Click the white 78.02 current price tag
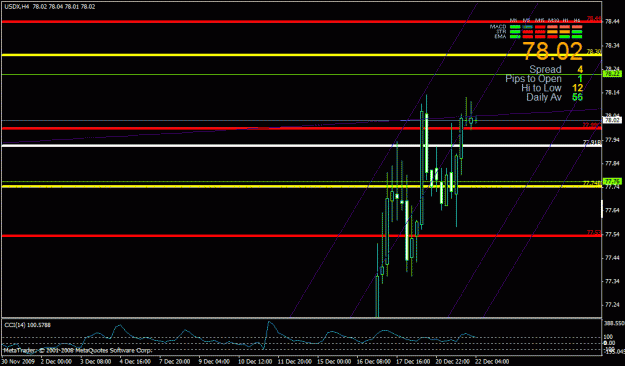This screenshot has width=625, height=366. coord(612,120)
